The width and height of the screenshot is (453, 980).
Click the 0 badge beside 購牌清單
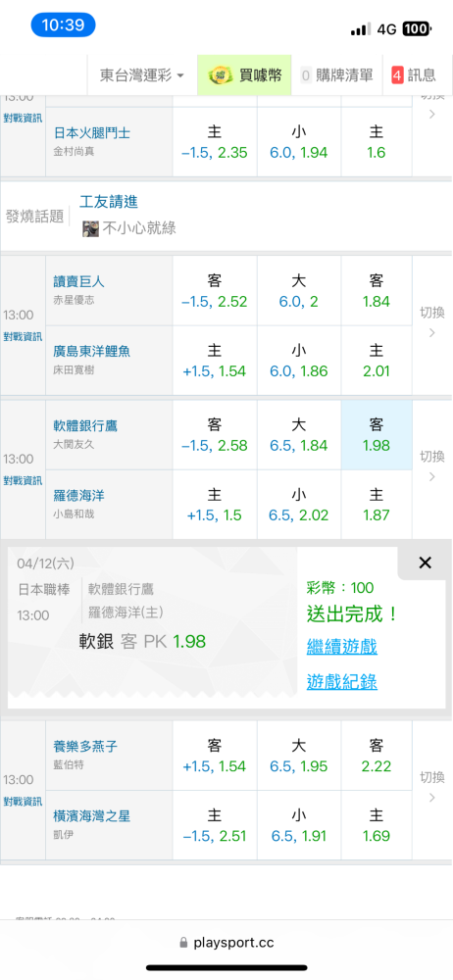tap(306, 75)
